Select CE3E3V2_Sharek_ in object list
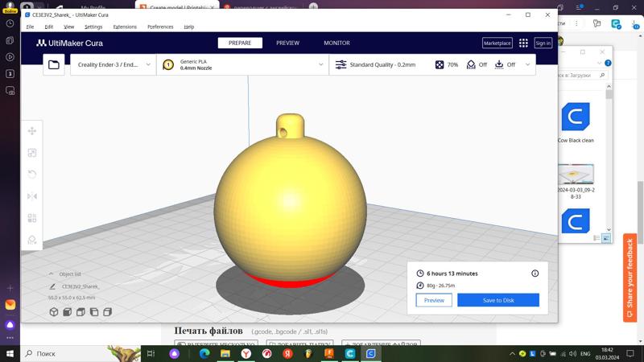 click(x=80, y=286)
